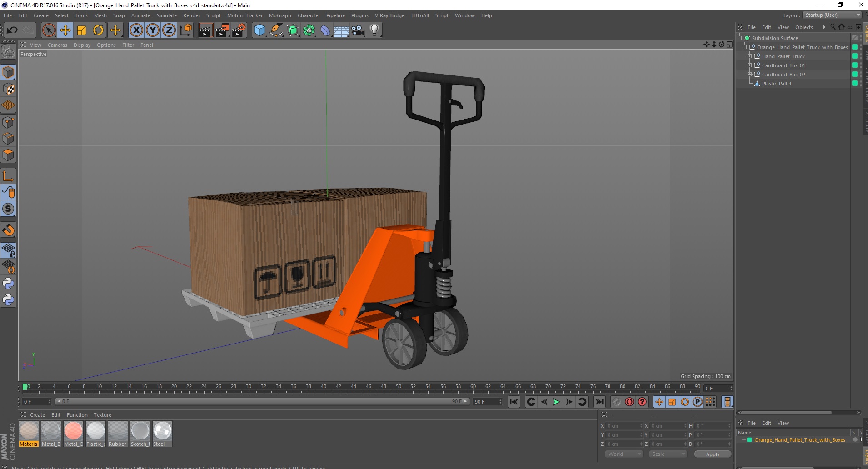The image size is (868, 469).
Task: Add a Light object
Action: point(374,30)
